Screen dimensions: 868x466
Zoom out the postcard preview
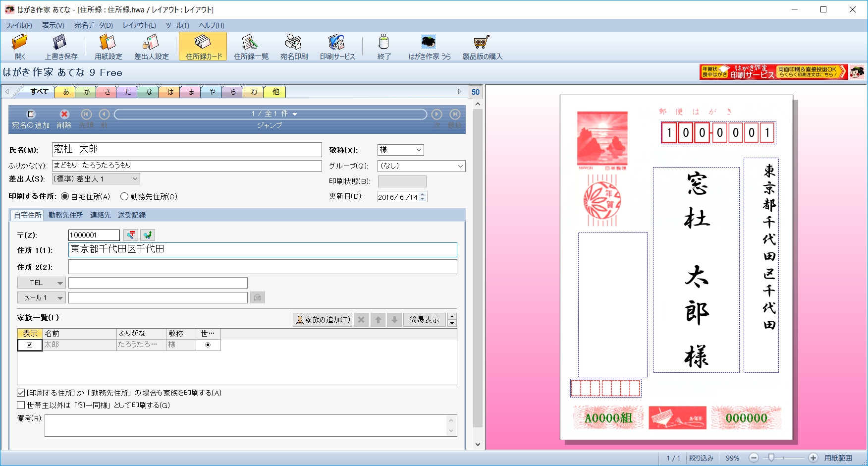(x=754, y=458)
